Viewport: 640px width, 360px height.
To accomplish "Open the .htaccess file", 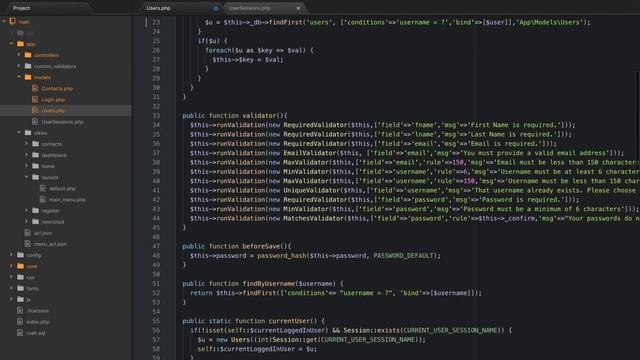I will click(38, 311).
